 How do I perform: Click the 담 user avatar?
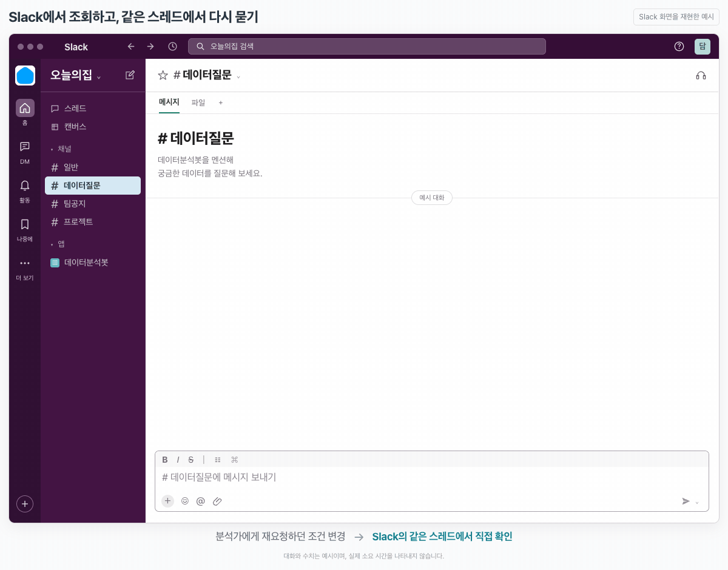pos(703,47)
